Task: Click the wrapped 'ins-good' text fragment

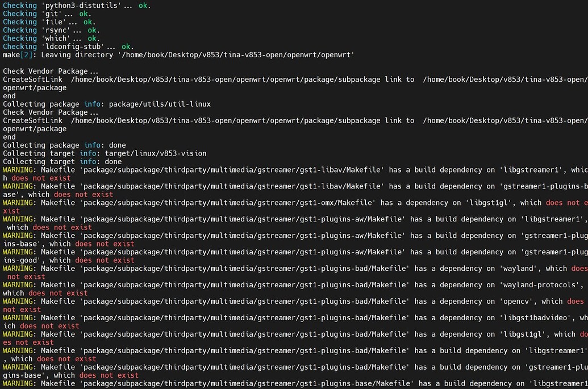Action: pyautogui.click(x=20, y=260)
